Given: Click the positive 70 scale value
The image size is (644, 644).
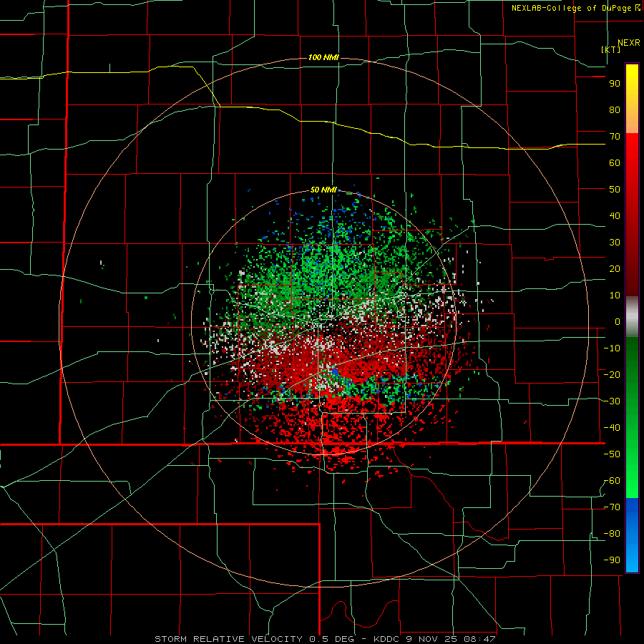Looking at the screenshot, I should click(x=615, y=137).
